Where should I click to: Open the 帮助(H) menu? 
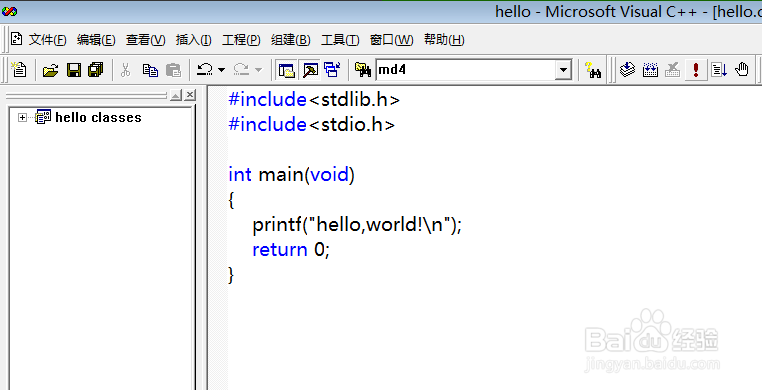pos(444,40)
